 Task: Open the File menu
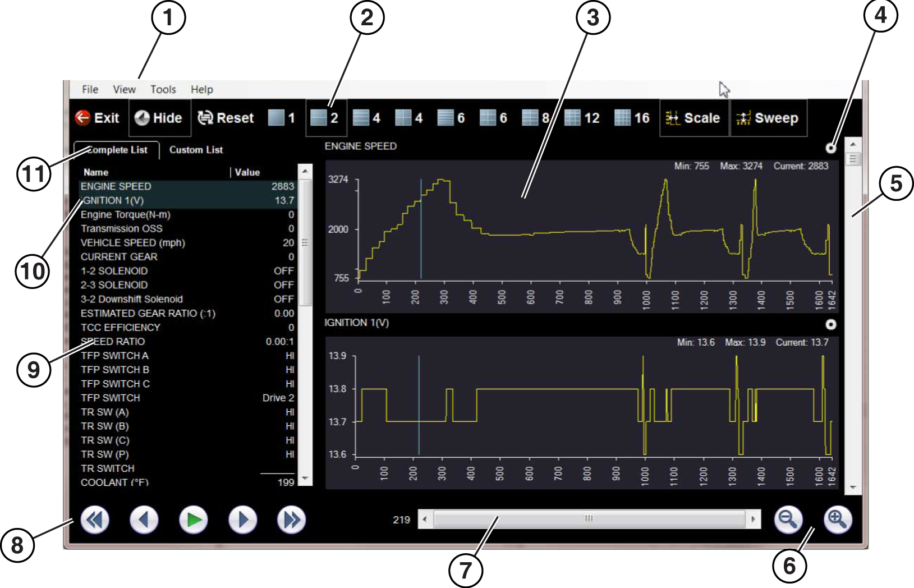(x=90, y=89)
